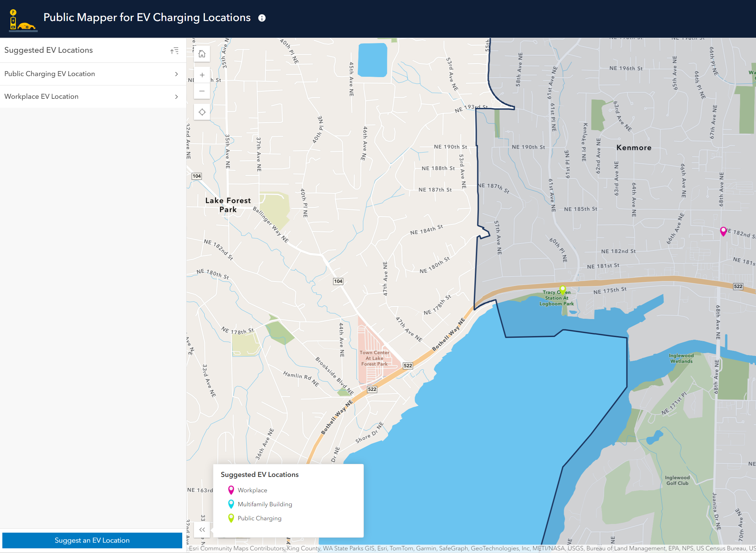The width and height of the screenshot is (756, 553).
Task: Zoom out using the minus icon
Action: (x=202, y=91)
